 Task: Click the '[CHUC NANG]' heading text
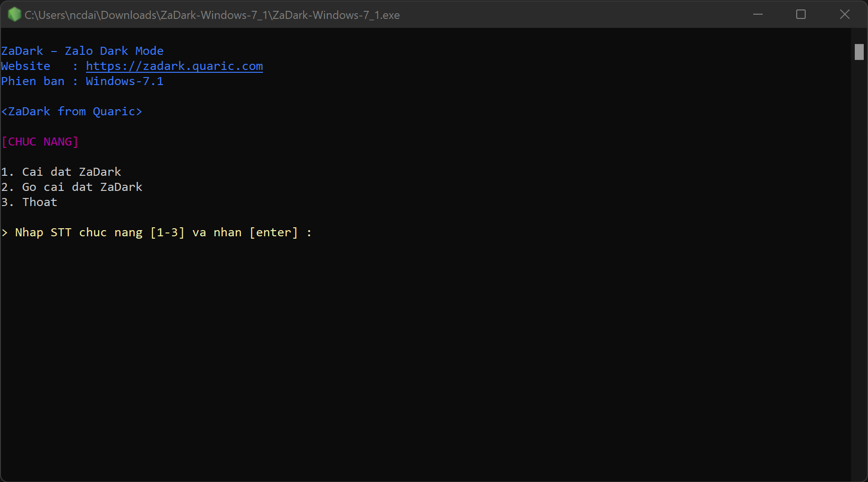pos(40,142)
